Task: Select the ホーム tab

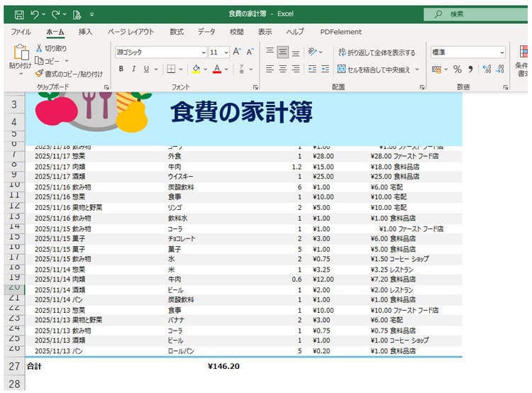Action: 55,32
